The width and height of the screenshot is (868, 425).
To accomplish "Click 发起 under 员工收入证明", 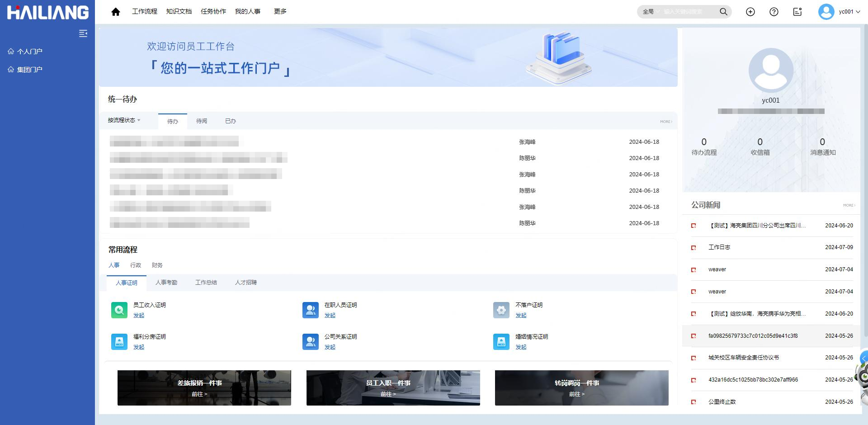I will point(139,316).
